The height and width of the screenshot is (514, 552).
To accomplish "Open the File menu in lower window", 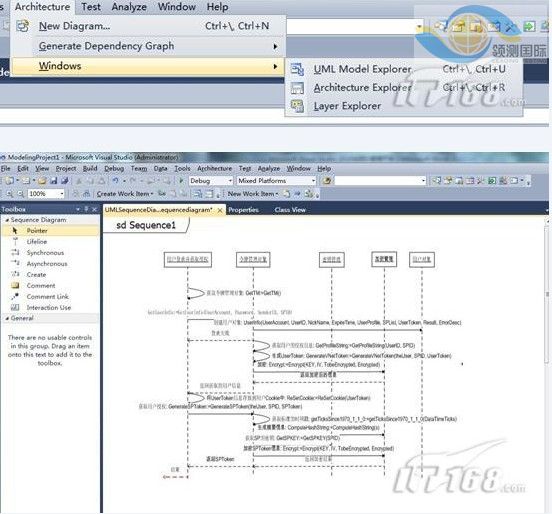I will (x=6, y=168).
